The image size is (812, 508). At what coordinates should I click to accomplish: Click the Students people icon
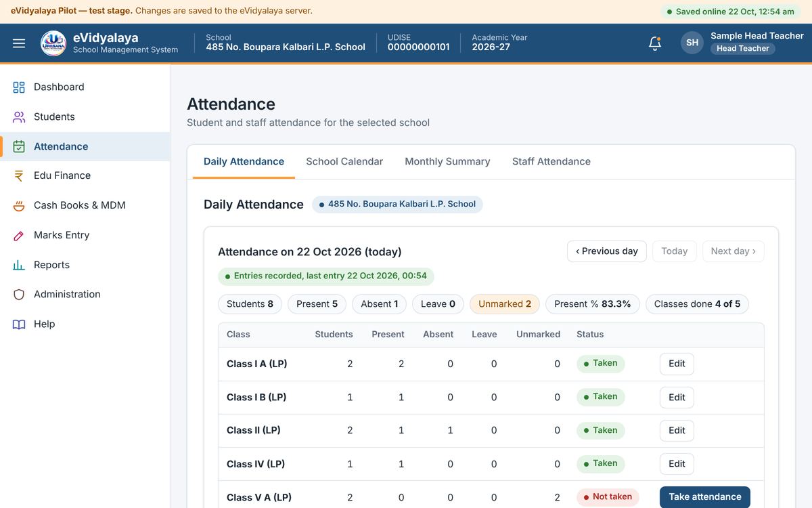(x=19, y=117)
